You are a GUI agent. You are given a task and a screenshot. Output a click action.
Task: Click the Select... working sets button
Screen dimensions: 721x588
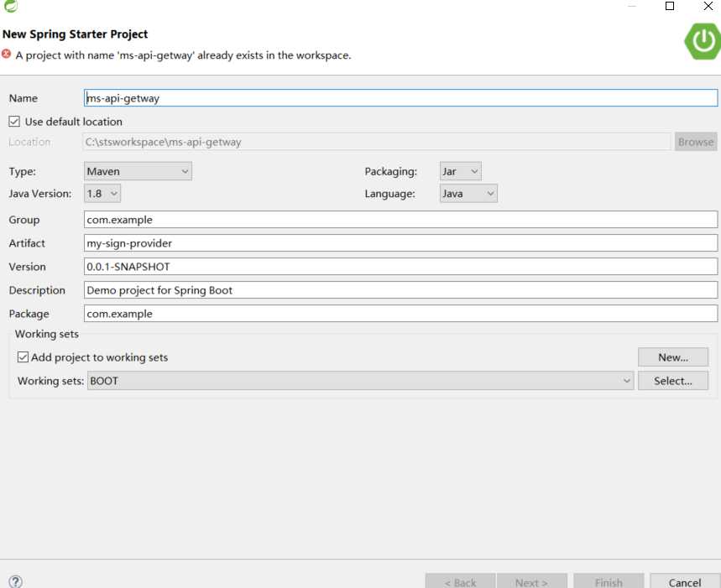point(673,381)
